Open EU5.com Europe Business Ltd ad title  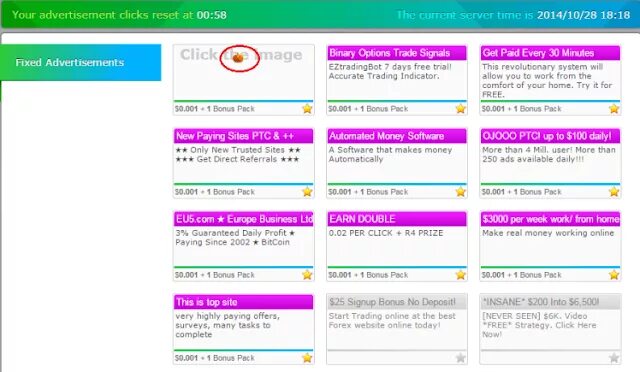(x=244, y=219)
